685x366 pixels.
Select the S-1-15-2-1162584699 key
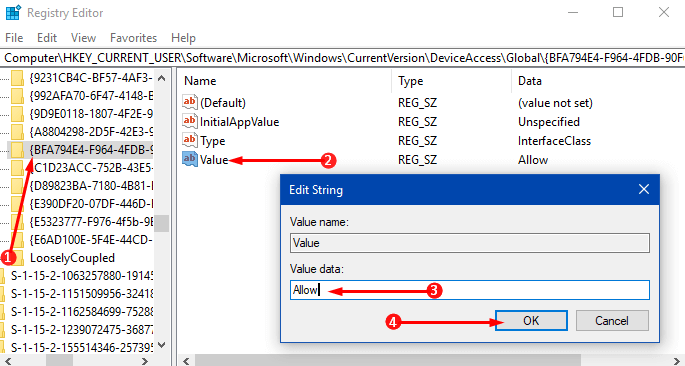(x=82, y=312)
